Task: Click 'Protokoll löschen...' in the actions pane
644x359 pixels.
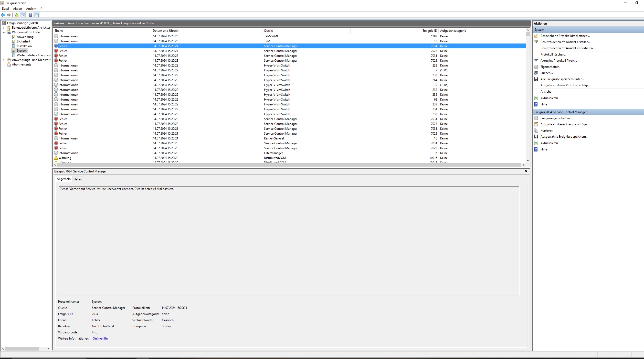Action: click(553, 55)
